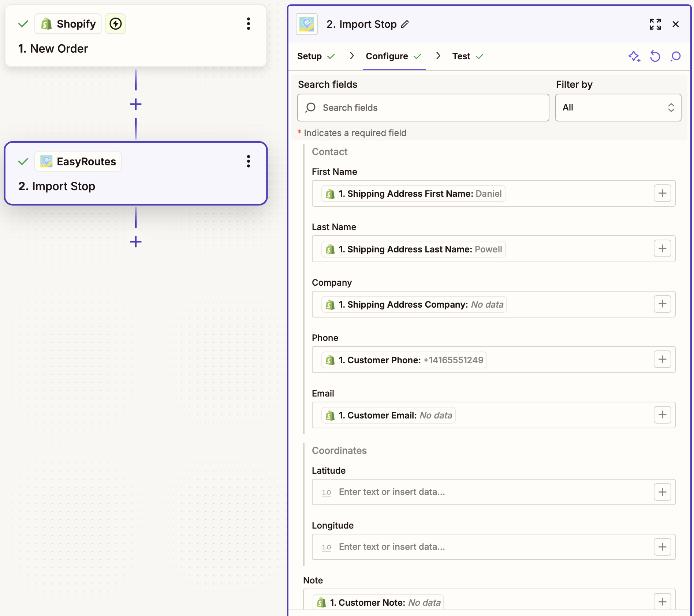Image resolution: width=694 pixels, height=616 pixels.
Task: Click the EasyRoutes app badge on step 2
Action: 78,161
